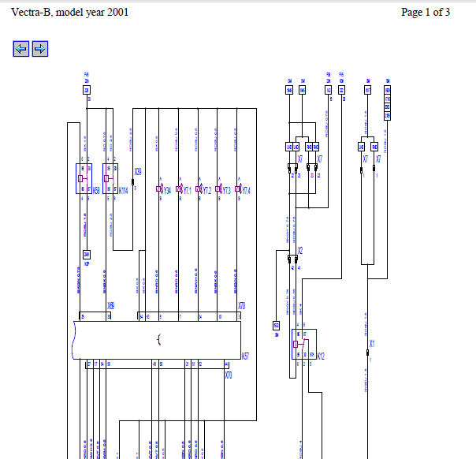Screen dimensions: 476x459
Task: Select the 'Vectra-B, model year 2001' heading
Action: (x=69, y=12)
